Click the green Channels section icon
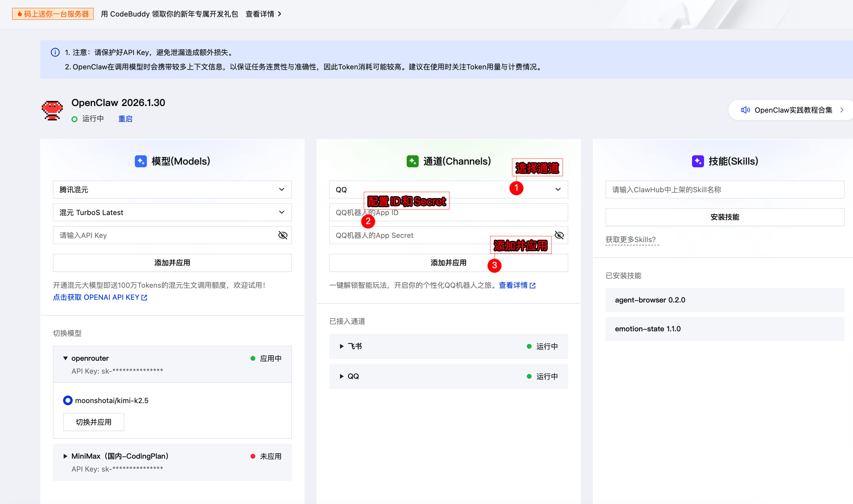Screen dimensions: 853x504 pos(412,161)
